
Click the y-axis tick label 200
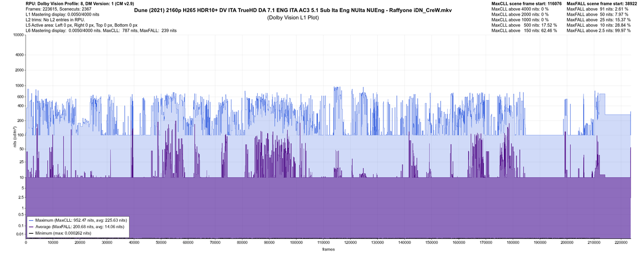pyautogui.click(x=20, y=121)
